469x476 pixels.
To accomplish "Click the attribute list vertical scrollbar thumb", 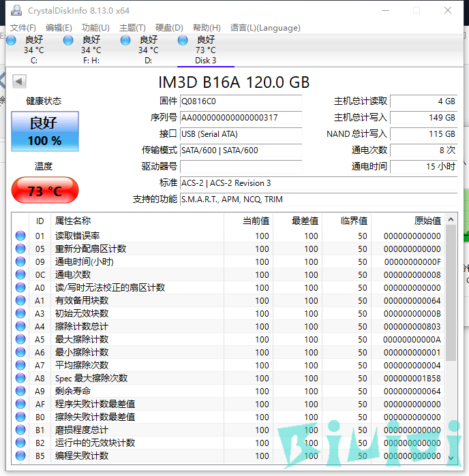I will pyautogui.click(x=451, y=293).
